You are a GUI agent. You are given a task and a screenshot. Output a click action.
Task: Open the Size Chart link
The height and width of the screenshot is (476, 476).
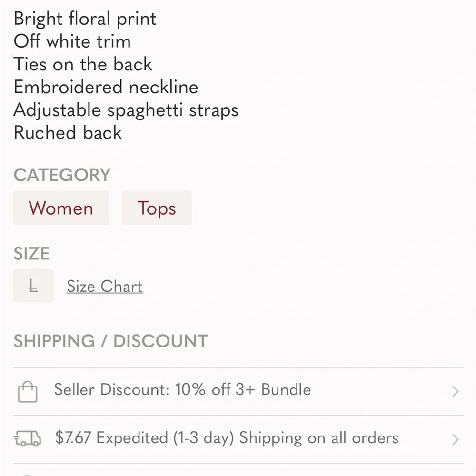[105, 286]
